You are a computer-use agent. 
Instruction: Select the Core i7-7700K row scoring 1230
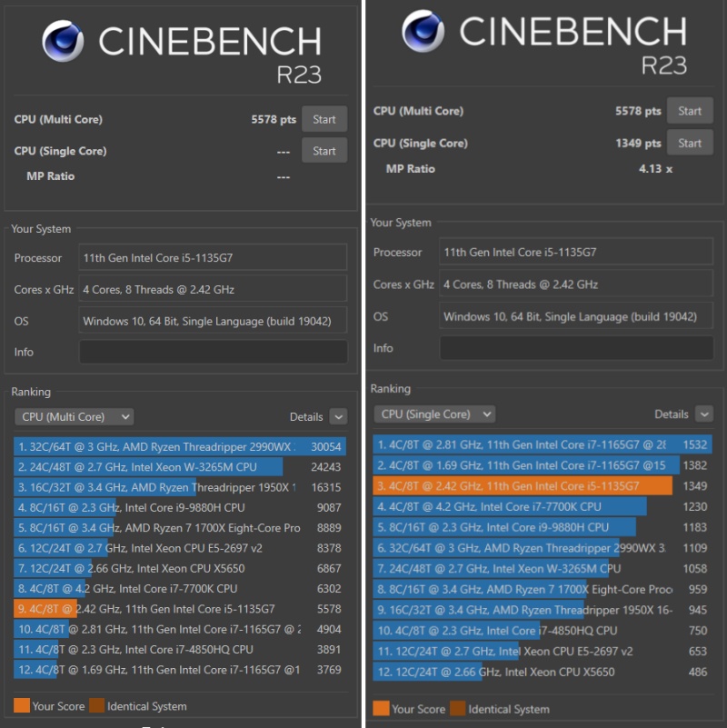[x=543, y=506]
